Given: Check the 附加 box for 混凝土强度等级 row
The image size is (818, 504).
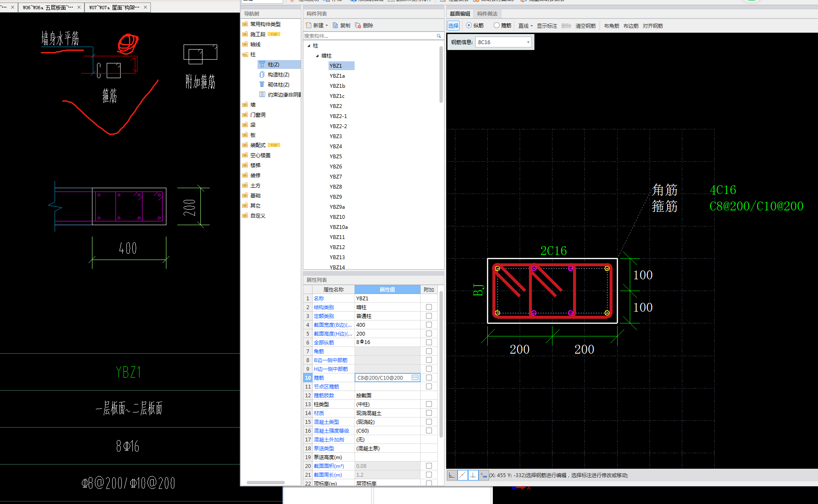Looking at the screenshot, I should pyautogui.click(x=429, y=430).
